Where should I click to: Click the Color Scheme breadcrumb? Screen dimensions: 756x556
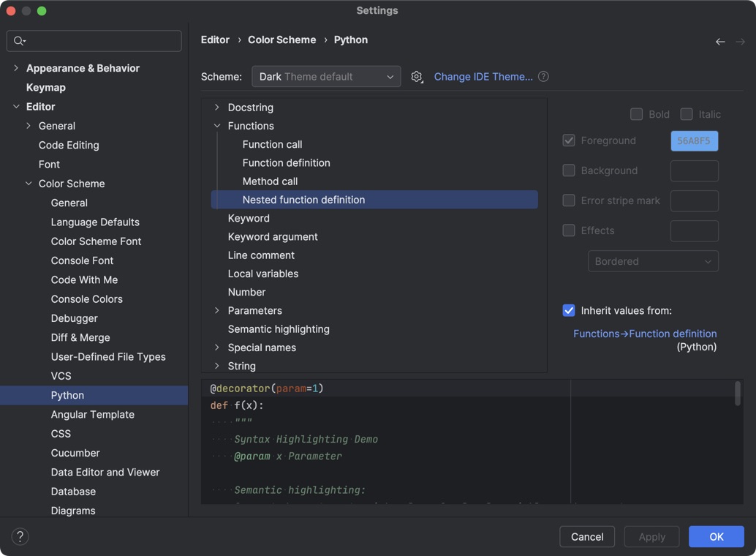coord(282,40)
